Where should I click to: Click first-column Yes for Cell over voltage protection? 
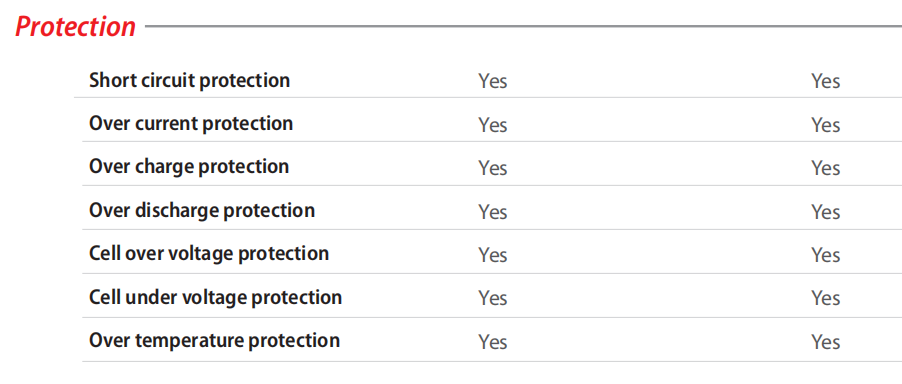pos(493,255)
